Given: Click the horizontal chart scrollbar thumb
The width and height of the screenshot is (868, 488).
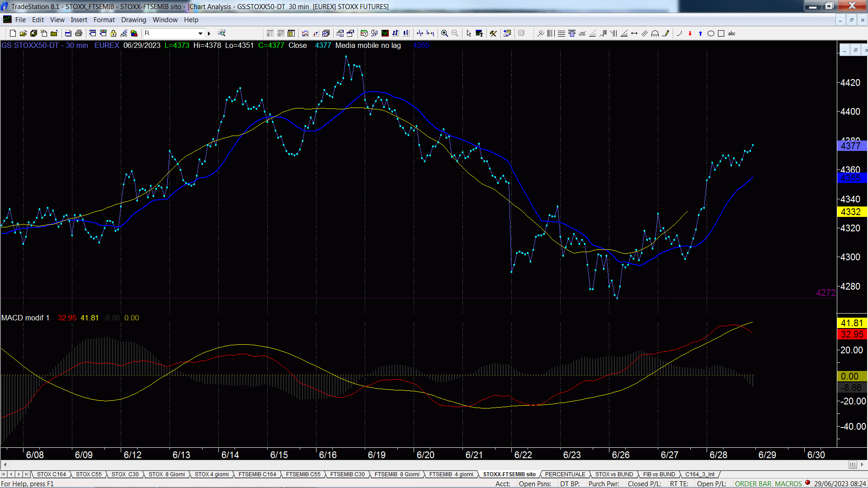Looking at the screenshot, I should (852, 465).
